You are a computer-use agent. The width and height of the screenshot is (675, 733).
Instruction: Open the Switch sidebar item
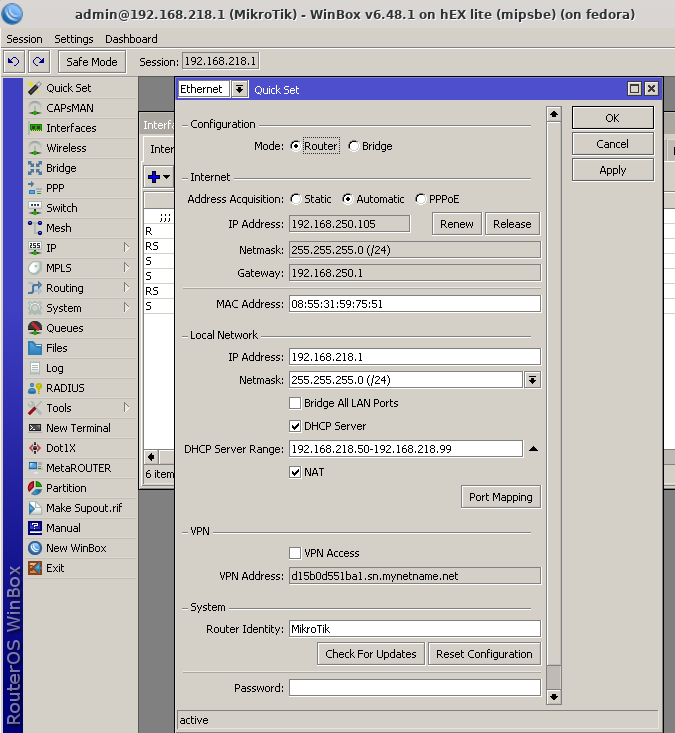click(80, 208)
